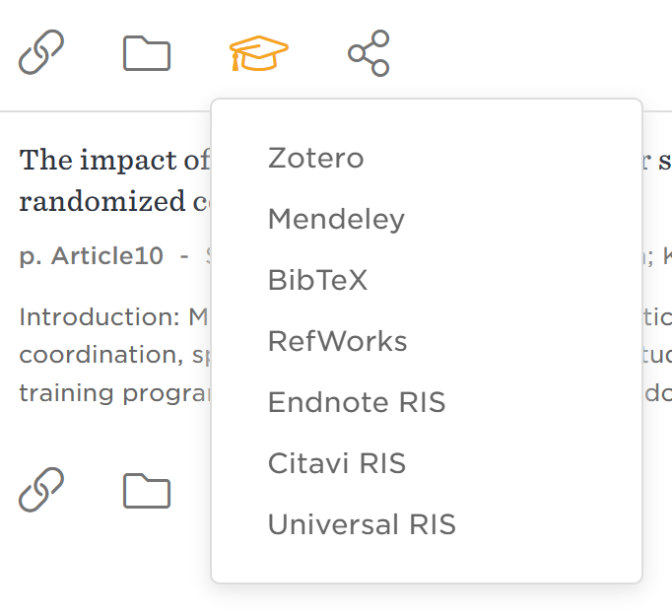
Task: Click the share icon in the top row
Action: 369,53
